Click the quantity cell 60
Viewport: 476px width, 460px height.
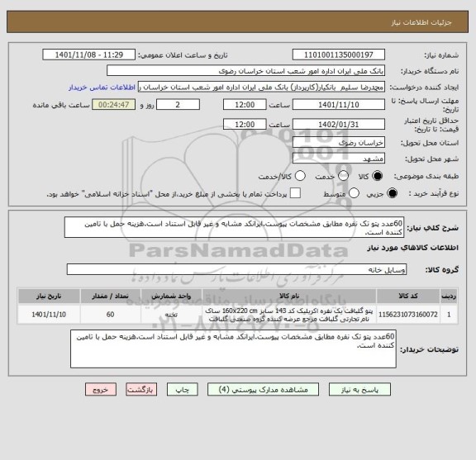click(x=110, y=315)
